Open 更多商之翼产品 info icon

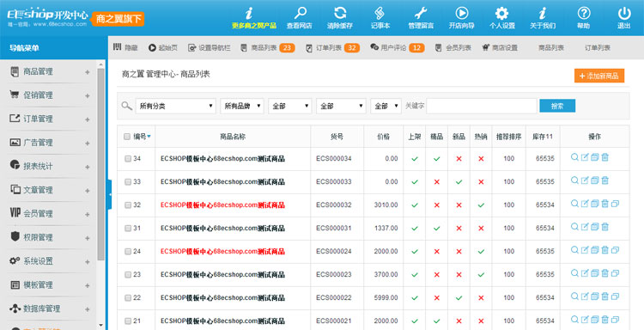point(249,13)
